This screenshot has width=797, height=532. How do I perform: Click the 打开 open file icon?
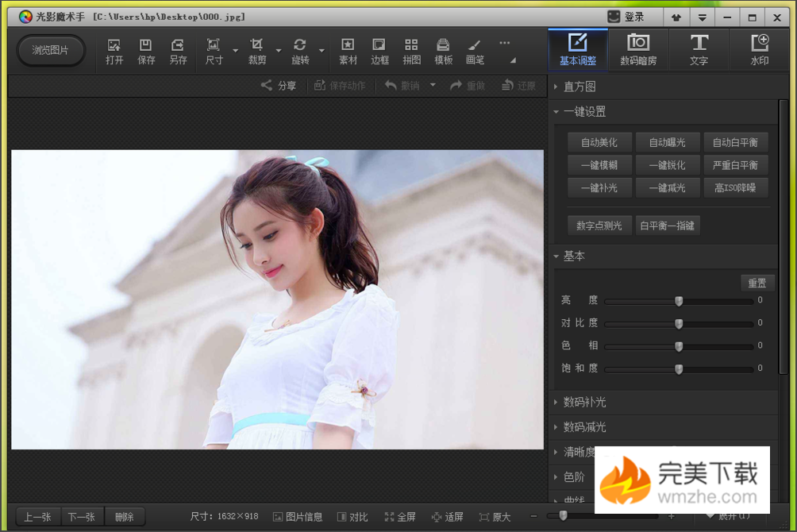click(x=114, y=51)
